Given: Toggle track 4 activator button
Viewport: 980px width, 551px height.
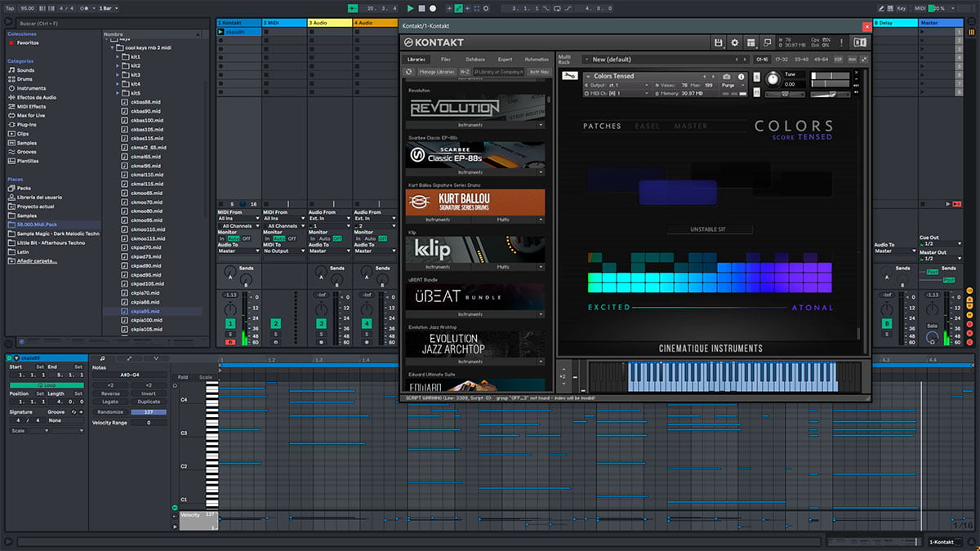Looking at the screenshot, I should pos(366,324).
